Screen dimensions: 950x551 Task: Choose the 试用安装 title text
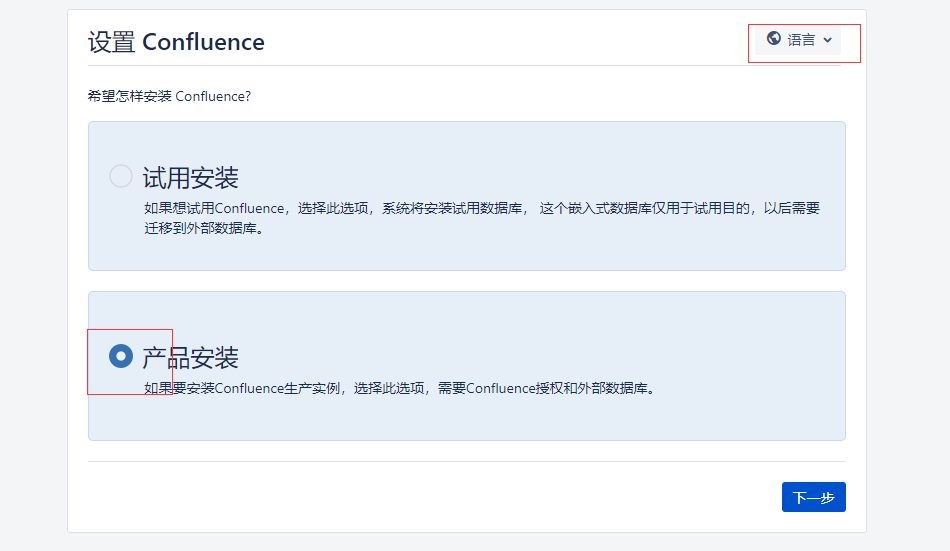click(190, 178)
